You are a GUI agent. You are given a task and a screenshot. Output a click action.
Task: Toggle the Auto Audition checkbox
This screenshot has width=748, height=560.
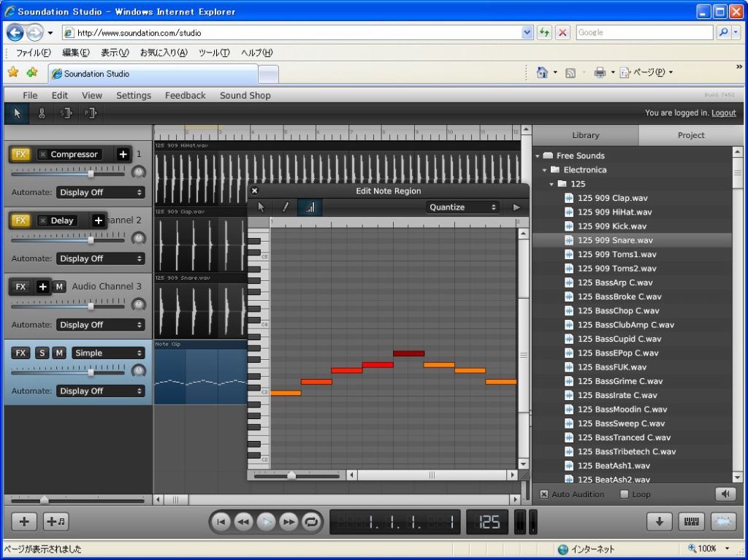click(543, 494)
